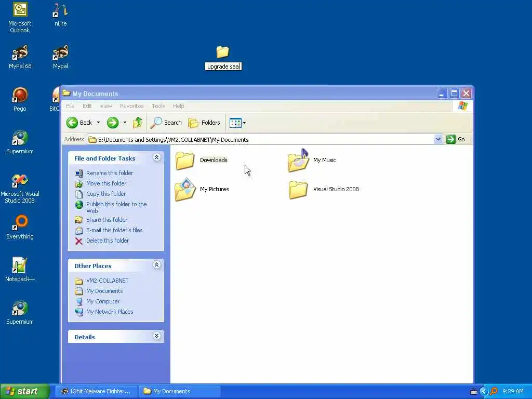Click the My Documents window title bar
532x399 pixels.
pos(250,94)
